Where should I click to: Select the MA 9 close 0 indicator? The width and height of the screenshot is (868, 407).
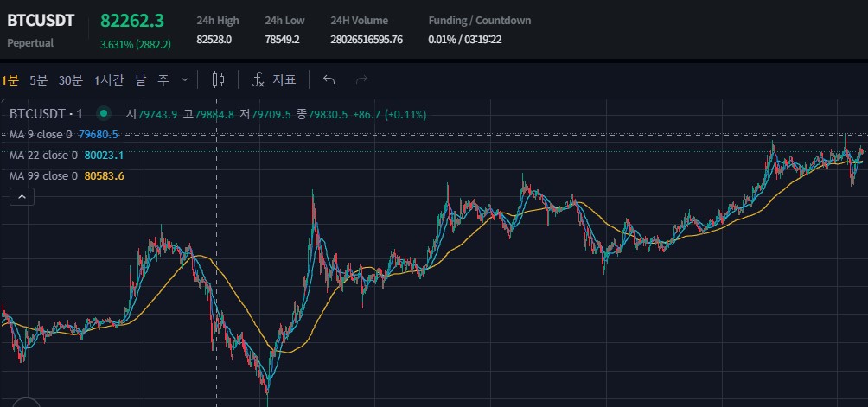[41, 135]
